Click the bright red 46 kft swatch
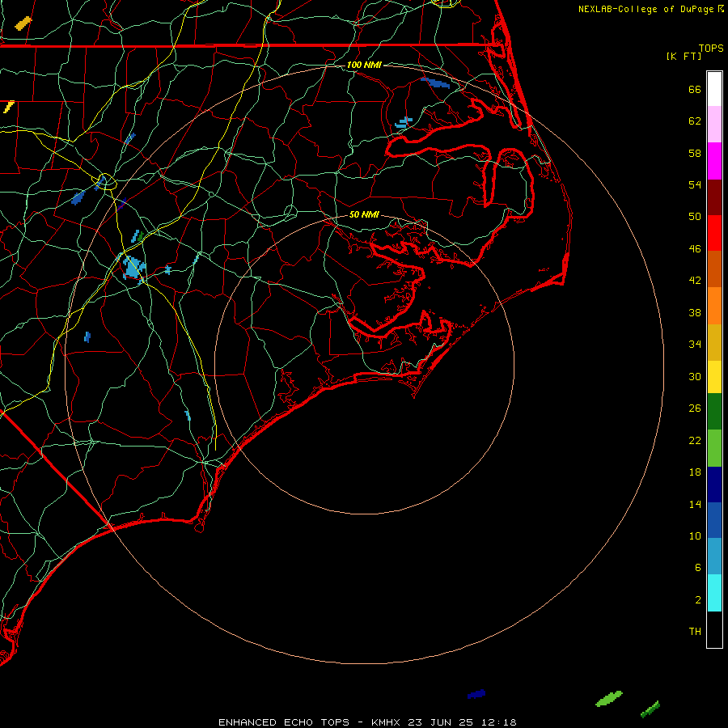 (714, 233)
